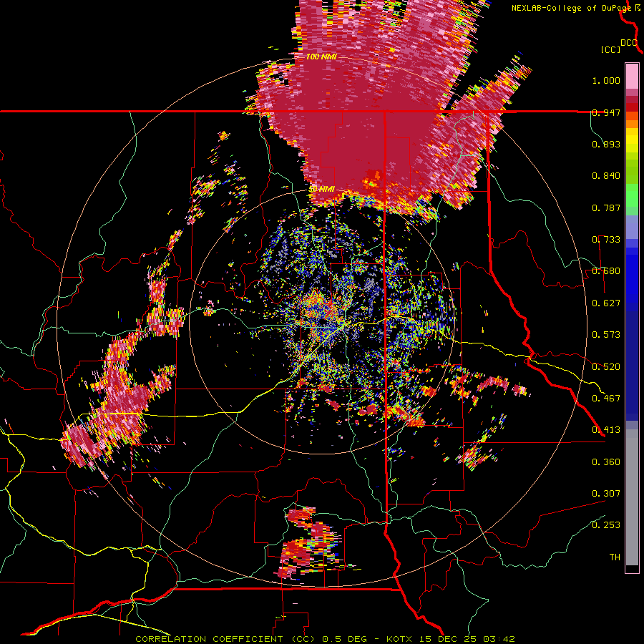This screenshot has height=644, width=644.
Task: Click the 03:42 timestamp in caption
Action: pyautogui.click(x=499, y=639)
